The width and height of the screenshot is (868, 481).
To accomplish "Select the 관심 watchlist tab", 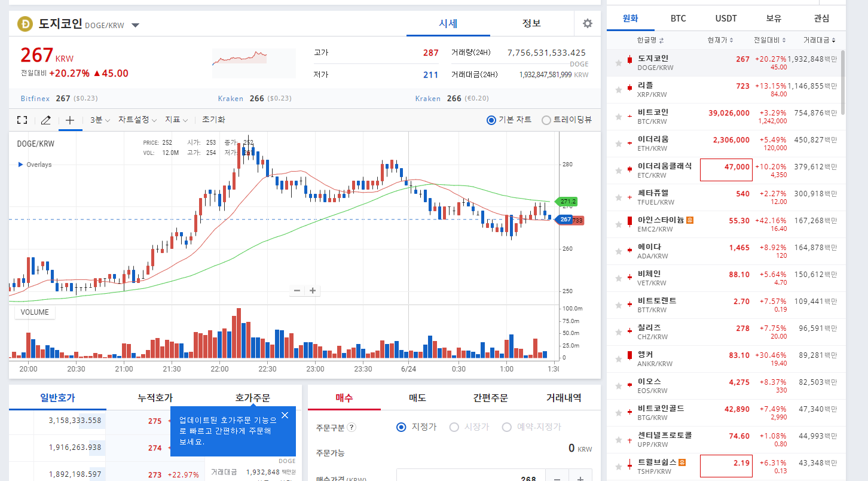I will click(822, 19).
